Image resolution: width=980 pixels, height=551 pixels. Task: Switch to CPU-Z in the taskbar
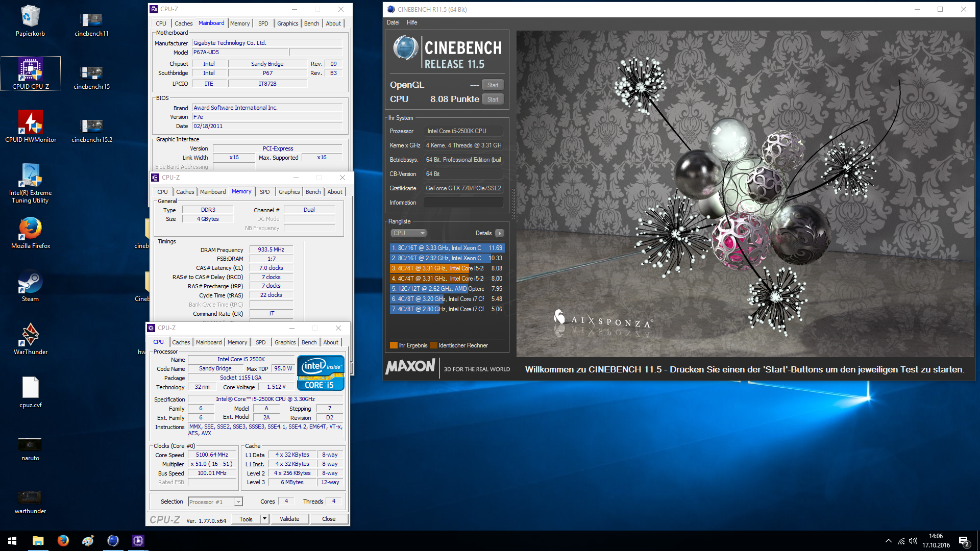[138, 541]
